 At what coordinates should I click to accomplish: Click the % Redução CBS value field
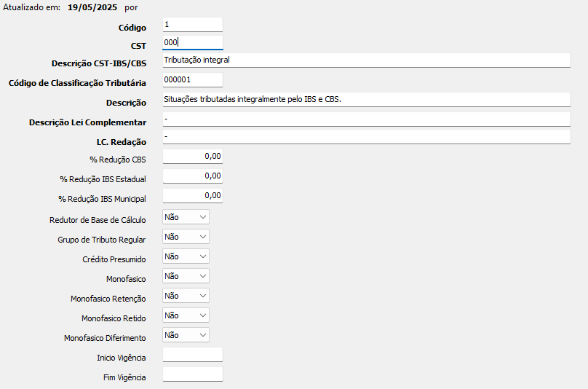coord(192,156)
